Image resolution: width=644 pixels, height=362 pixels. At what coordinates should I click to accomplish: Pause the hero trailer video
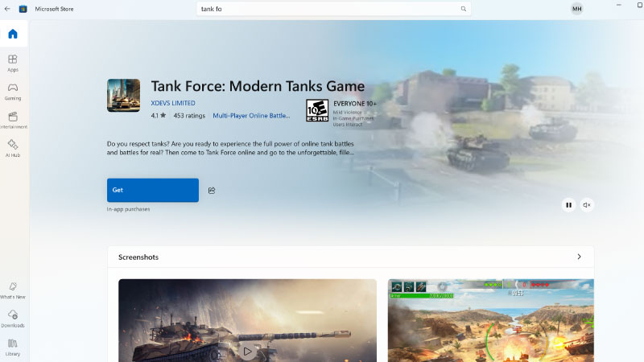point(568,205)
